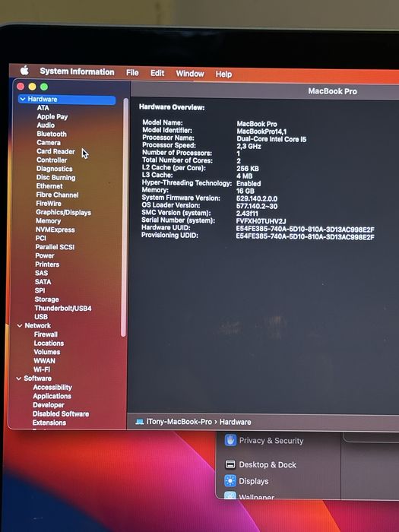Viewport: 399px width, 532px height.
Task: Select SATA in the sidebar
Action: 43,282
